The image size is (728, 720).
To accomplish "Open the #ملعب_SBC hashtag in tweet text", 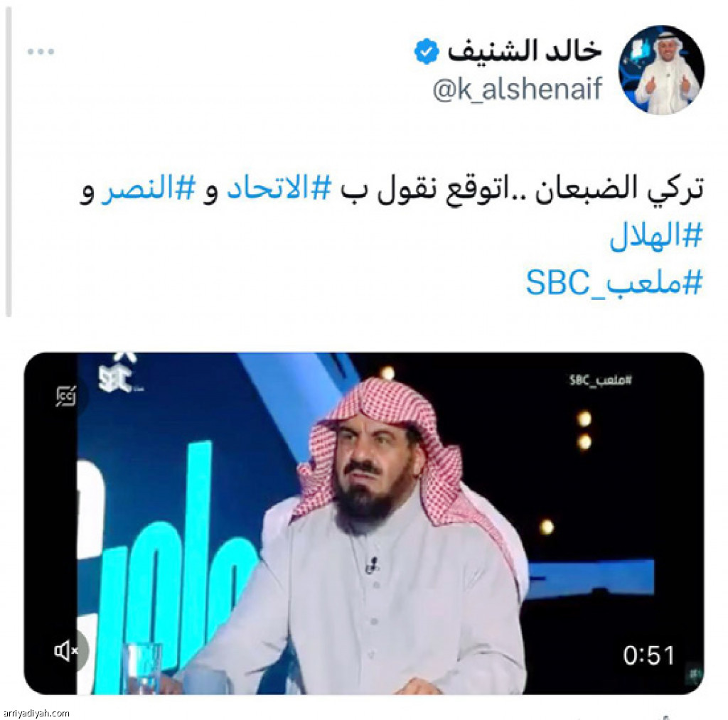I will tap(614, 282).
